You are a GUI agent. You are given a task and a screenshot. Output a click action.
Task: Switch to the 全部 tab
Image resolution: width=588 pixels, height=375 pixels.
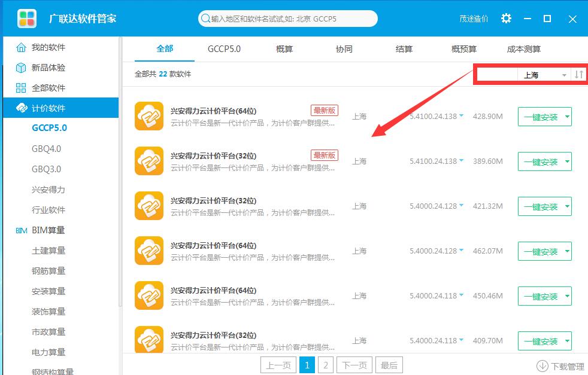tap(165, 48)
